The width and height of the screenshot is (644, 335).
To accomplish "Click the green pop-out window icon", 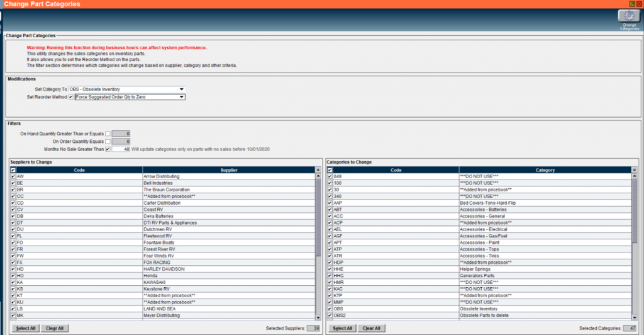I will pos(631,4).
